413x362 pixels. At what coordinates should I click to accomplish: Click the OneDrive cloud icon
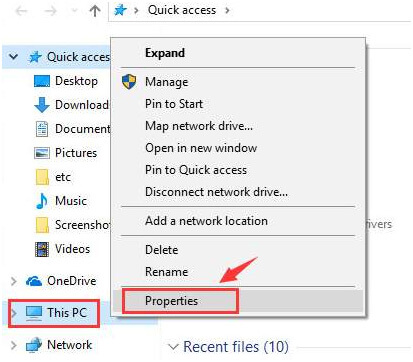34,281
